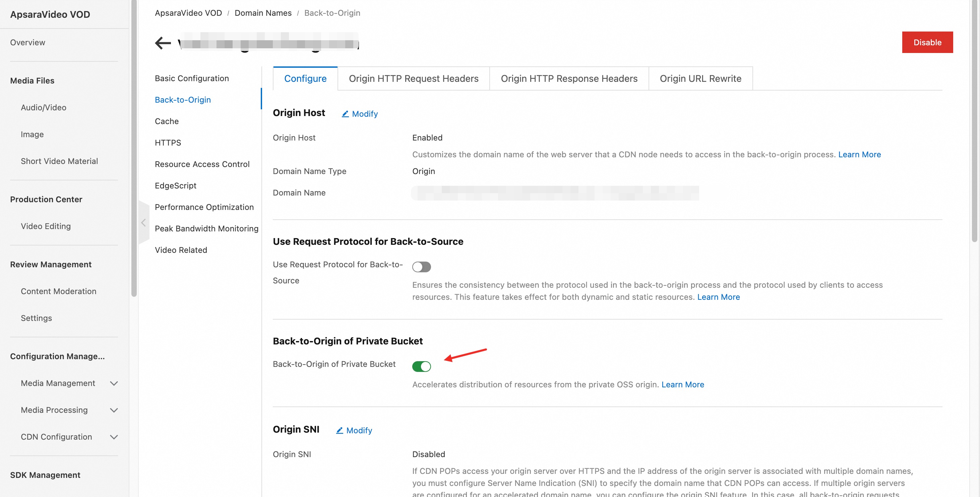Click the page's right-side vertical scrollbar
Image resolution: width=980 pixels, height=497 pixels.
[x=974, y=121]
